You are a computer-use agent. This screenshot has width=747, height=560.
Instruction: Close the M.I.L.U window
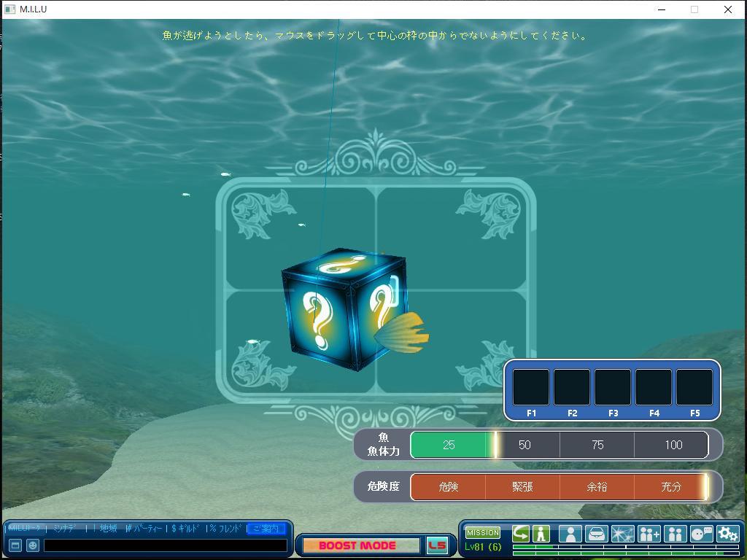tap(728, 9)
